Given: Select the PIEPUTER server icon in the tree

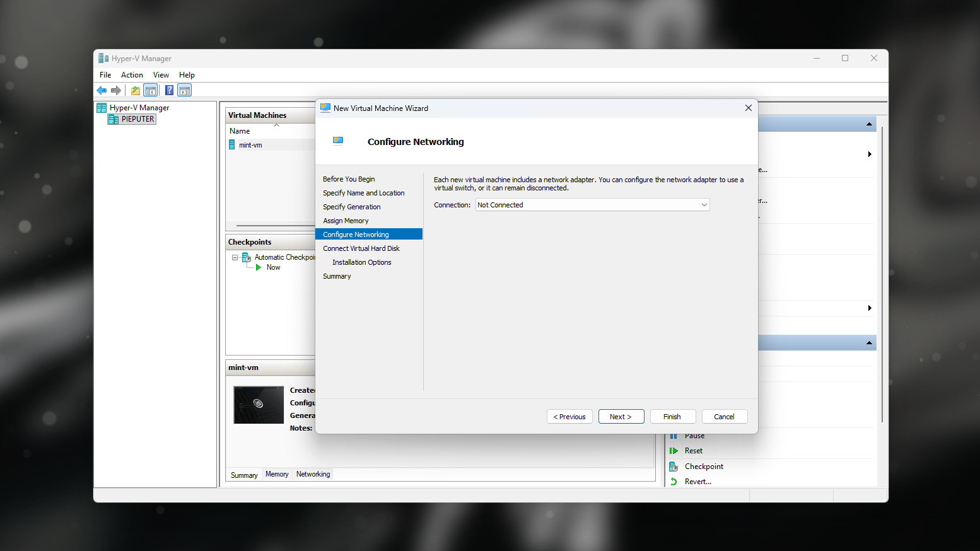Looking at the screenshot, I should point(114,119).
